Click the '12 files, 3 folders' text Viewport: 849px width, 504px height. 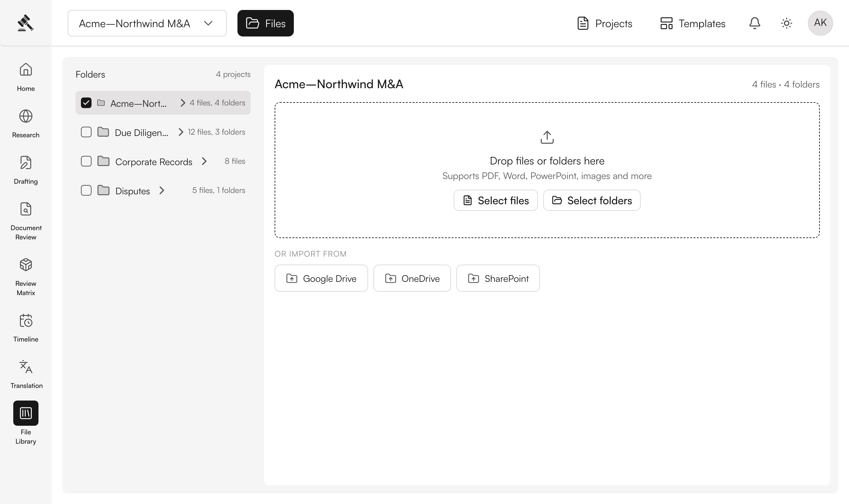[217, 132]
